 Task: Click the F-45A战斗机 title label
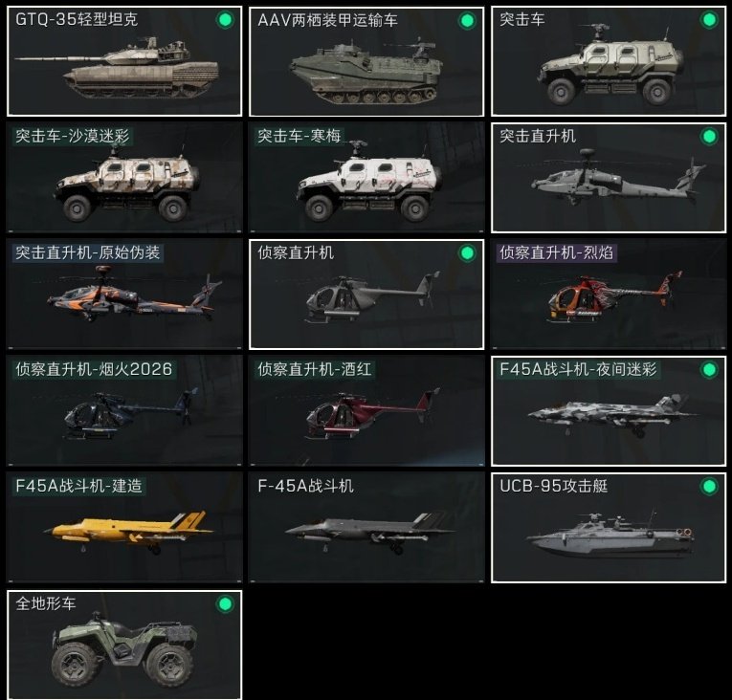click(x=305, y=486)
